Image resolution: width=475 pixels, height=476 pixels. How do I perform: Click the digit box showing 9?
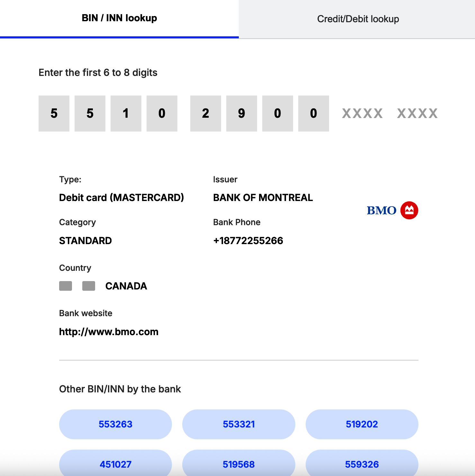coord(241,114)
